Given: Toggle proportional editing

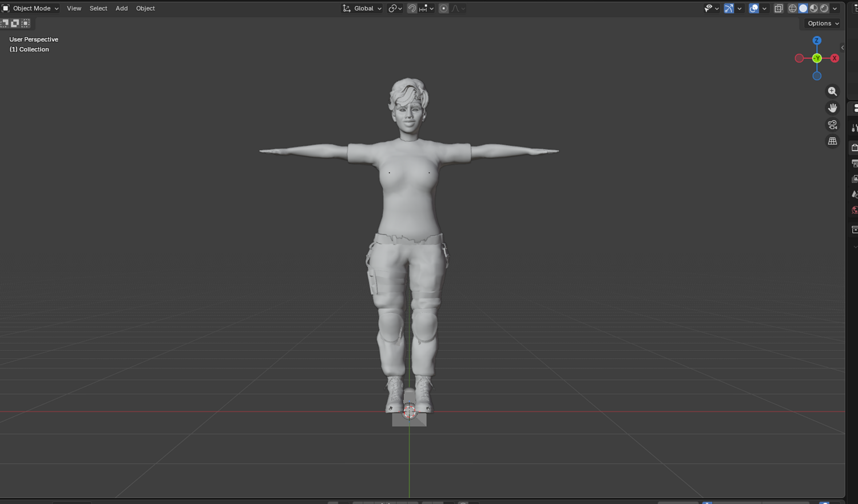Looking at the screenshot, I should pyautogui.click(x=443, y=9).
